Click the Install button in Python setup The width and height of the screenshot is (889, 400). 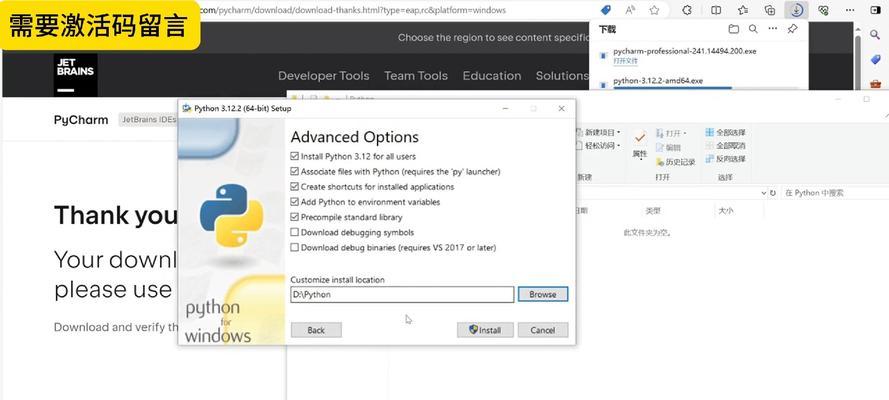click(485, 330)
